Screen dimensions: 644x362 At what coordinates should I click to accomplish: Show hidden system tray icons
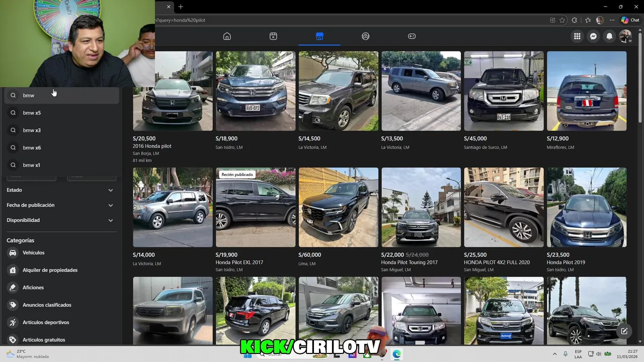pos(555,354)
